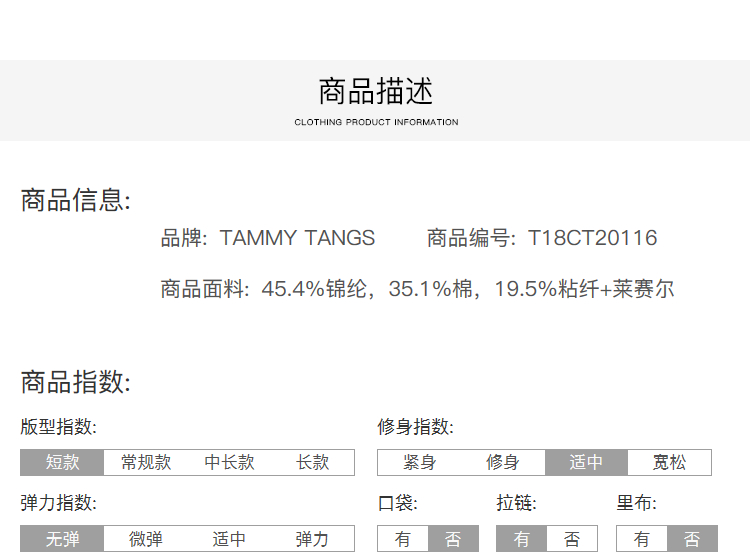Set 里布 to 否

coord(692,539)
